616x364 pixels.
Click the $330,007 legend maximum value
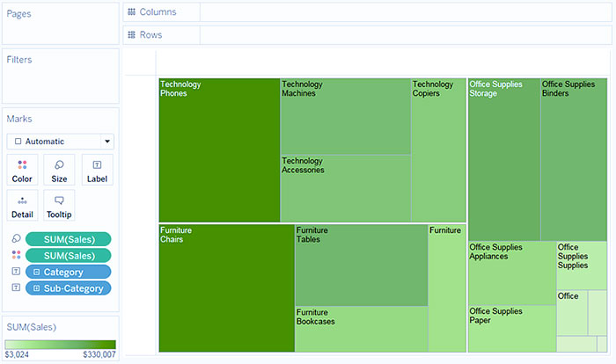(x=99, y=354)
